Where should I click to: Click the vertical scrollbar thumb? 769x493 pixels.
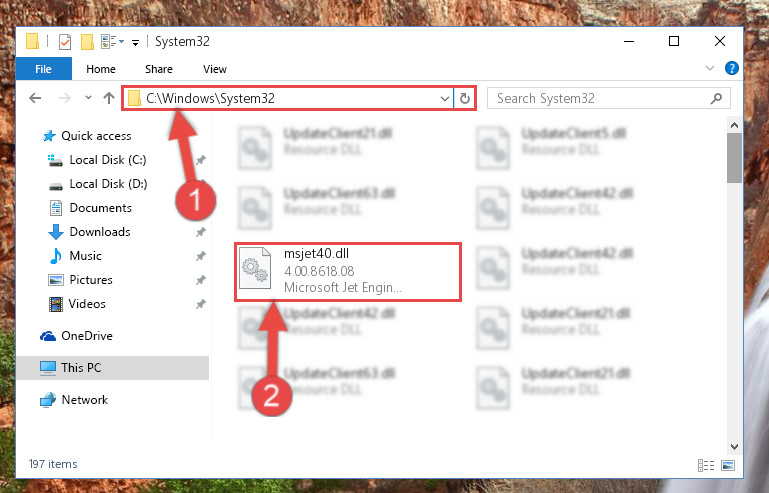coord(734,158)
